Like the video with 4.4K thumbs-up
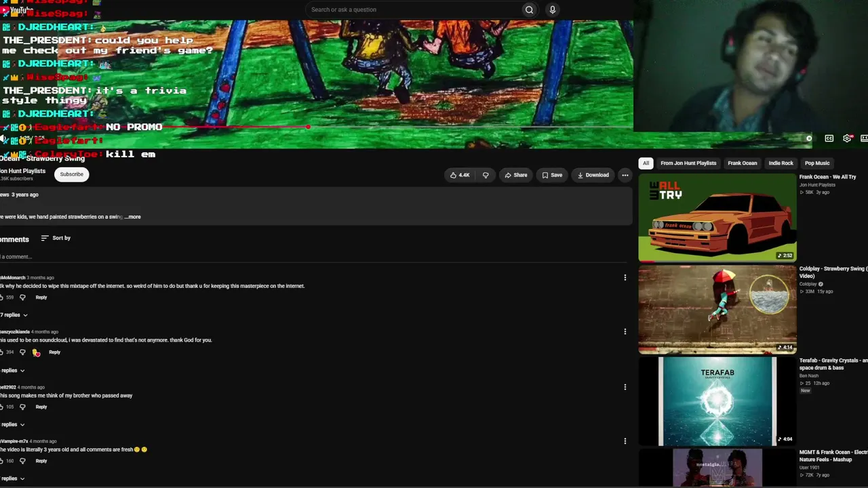Screen dimensions: 868x488 (x=460, y=175)
